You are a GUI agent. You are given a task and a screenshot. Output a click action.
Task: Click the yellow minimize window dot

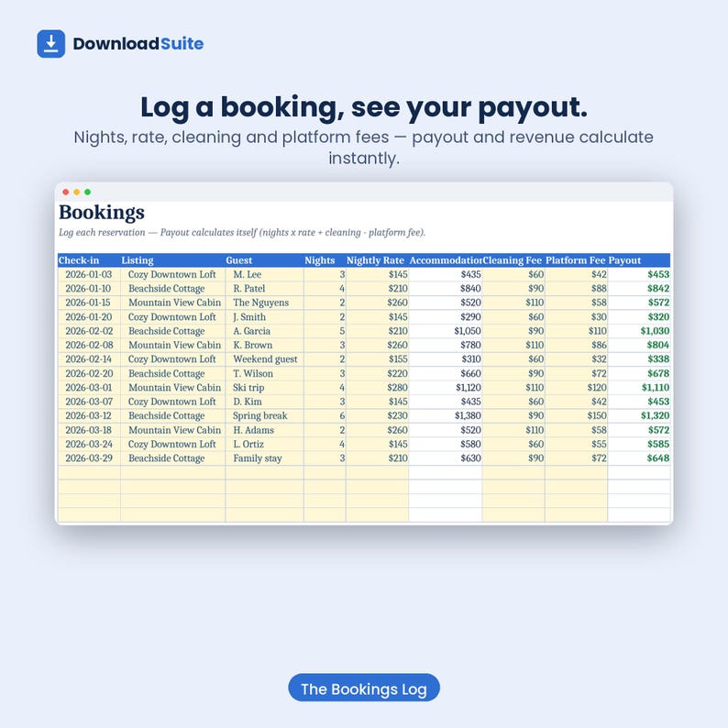pyautogui.click(x=77, y=192)
